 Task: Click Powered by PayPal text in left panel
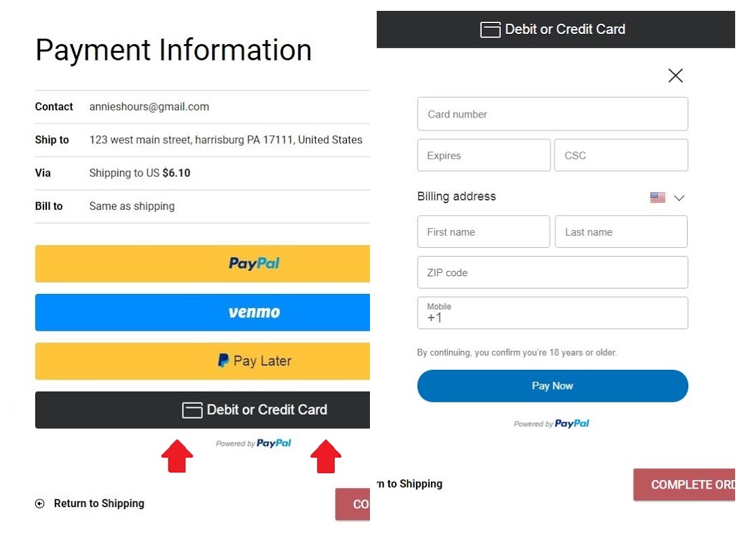253,443
